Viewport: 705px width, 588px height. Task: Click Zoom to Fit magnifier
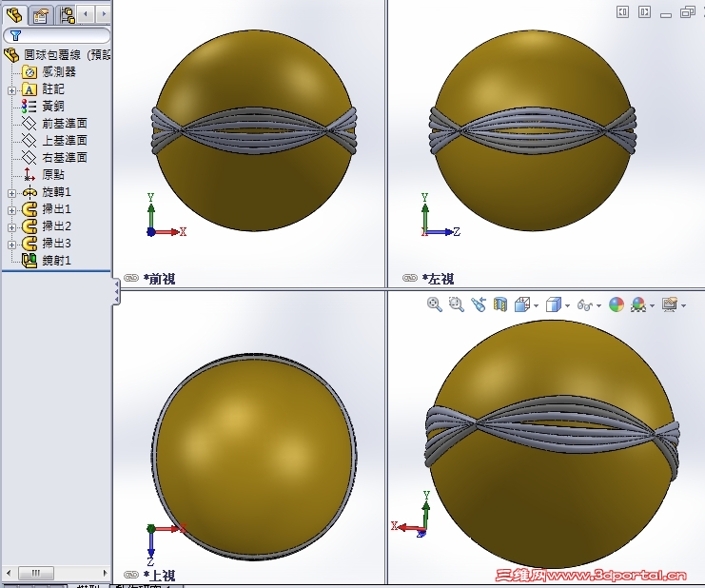point(435,304)
